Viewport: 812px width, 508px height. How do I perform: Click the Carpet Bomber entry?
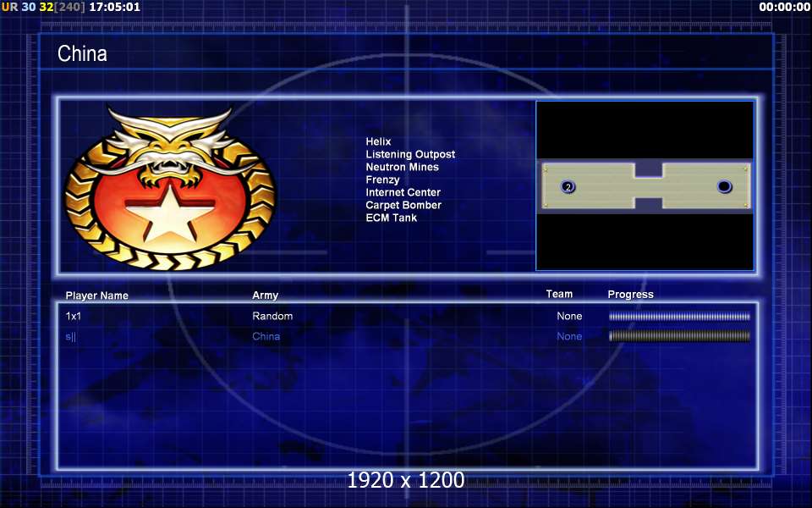pyautogui.click(x=403, y=205)
